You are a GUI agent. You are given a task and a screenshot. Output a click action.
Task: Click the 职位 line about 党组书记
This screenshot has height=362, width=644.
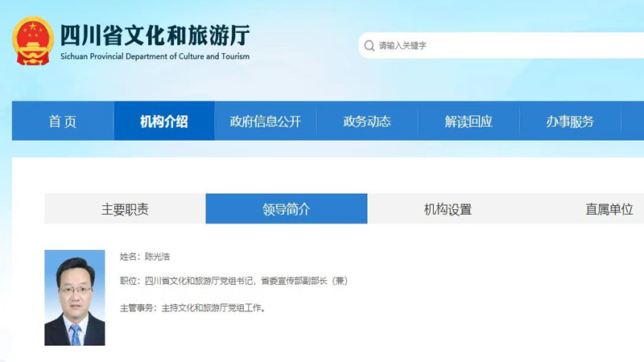coord(233,281)
